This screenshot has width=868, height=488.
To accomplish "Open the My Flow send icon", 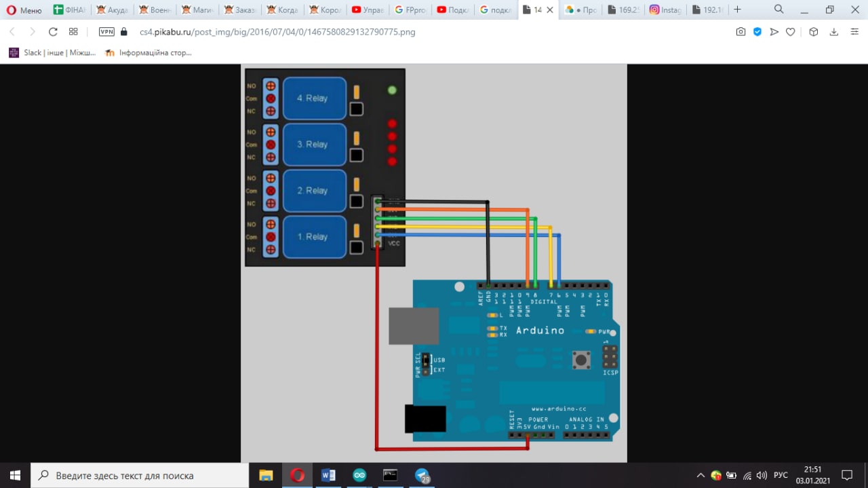I will [774, 32].
